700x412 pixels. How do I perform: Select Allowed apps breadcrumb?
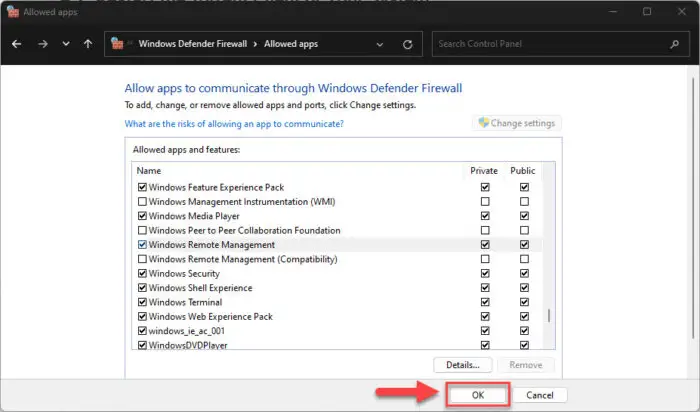click(291, 44)
